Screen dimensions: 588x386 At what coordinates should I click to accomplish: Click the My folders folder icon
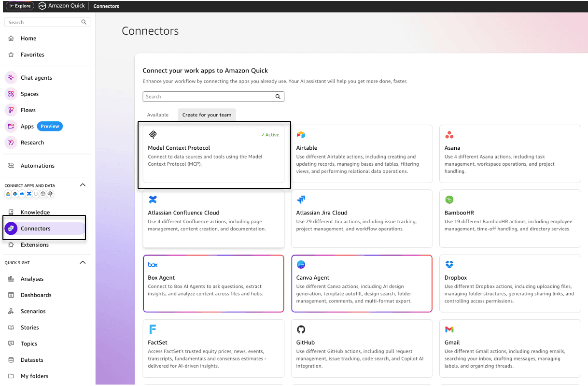pos(11,376)
